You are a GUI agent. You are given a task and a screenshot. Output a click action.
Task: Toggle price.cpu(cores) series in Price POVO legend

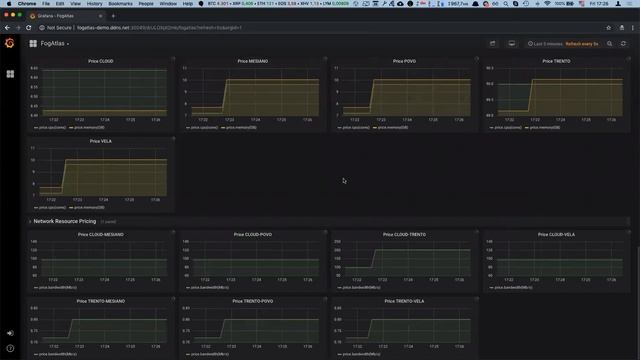(x=356, y=127)
